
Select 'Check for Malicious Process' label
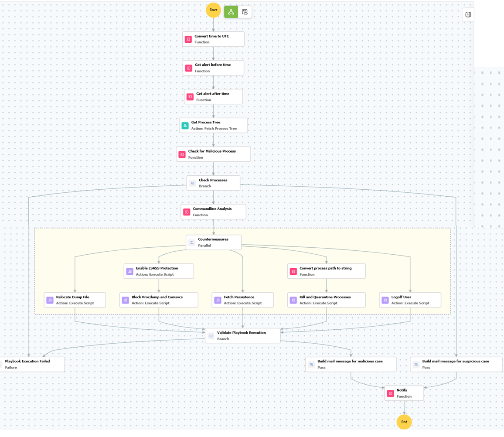(x=212, y=151)
